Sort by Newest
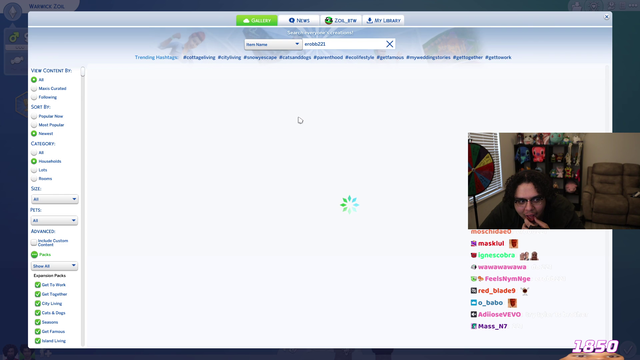Image resolution: width=640 pixels, height=360 pixels. [x=34, y=133]
